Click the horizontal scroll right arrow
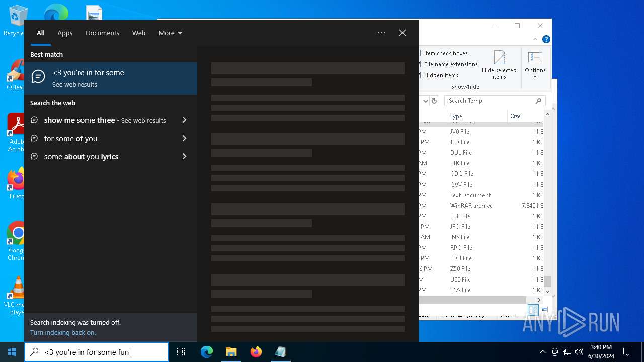This screenshot has width=644, height=362. [539, 300]
